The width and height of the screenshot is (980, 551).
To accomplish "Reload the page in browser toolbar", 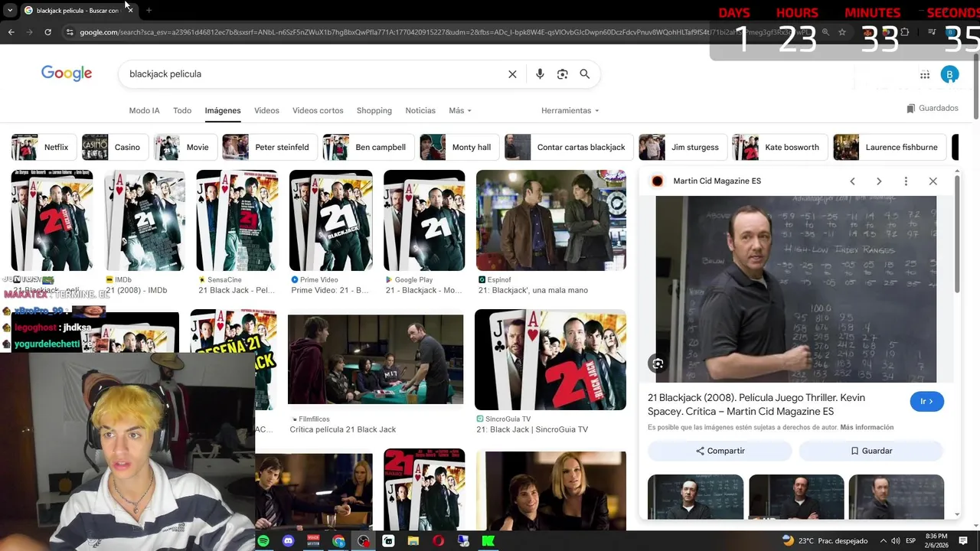I will pyautogui.click(x=47, y=32).
